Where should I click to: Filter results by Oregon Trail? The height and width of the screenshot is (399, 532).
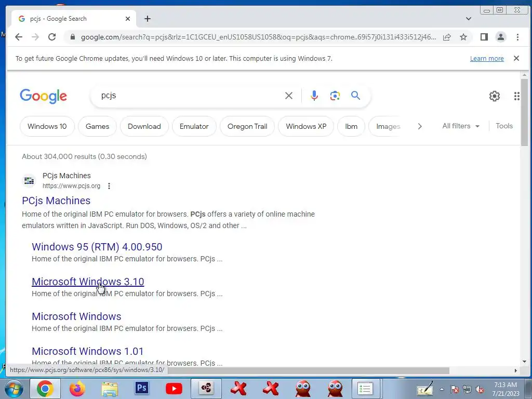(x=247, y=126)
